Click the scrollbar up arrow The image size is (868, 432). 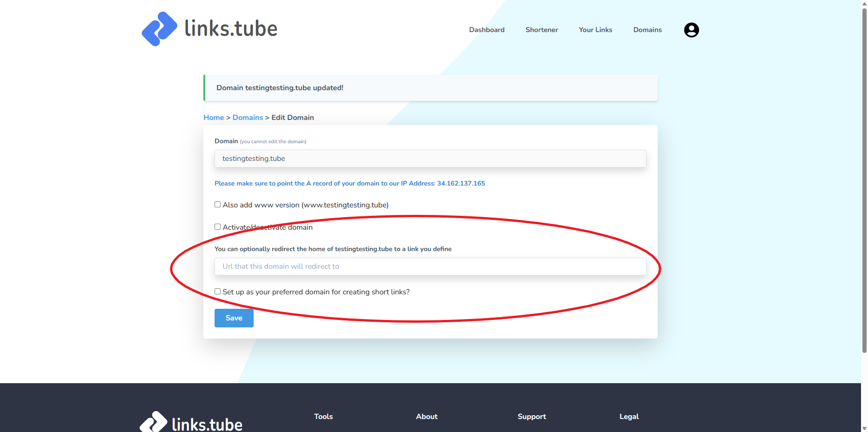click(864, 4)
